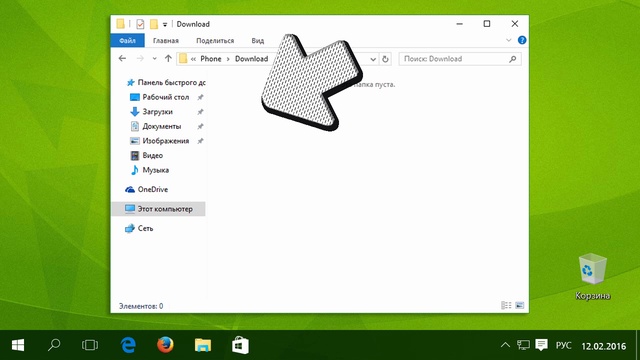Open the Файл ribbon tab
Image resolution: width=640 pixels, height=360 pixels.
pyautogui.click(x=127, y=40)
